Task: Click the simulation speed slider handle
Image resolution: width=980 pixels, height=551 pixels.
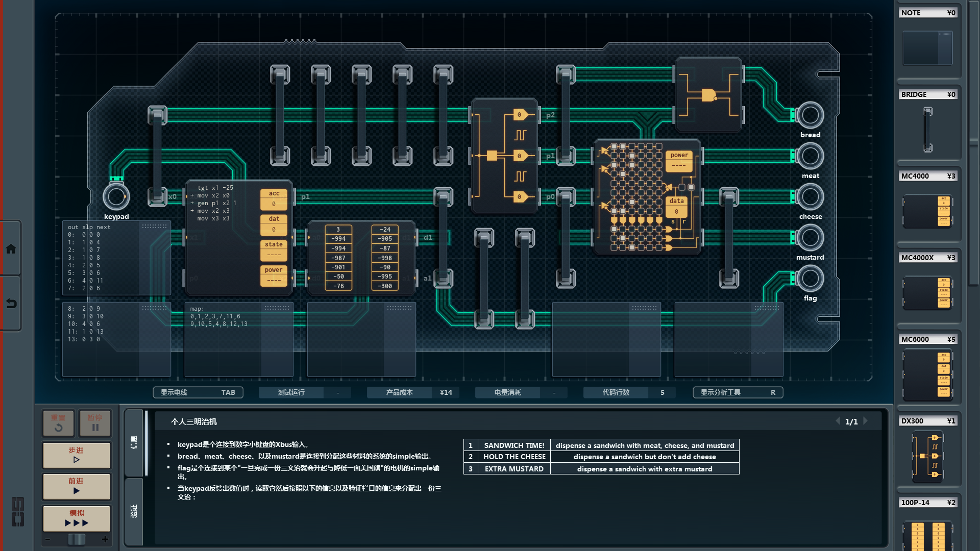Action: [77, 539]
